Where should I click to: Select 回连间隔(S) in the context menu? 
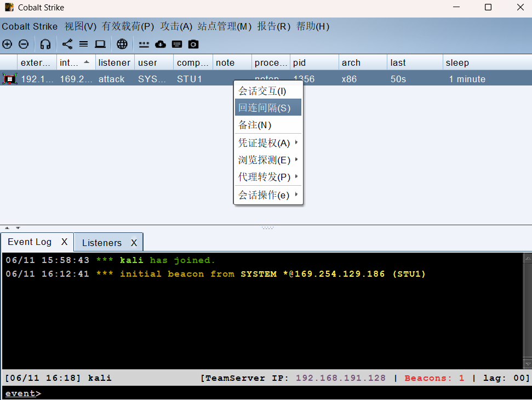pos(268,107)
